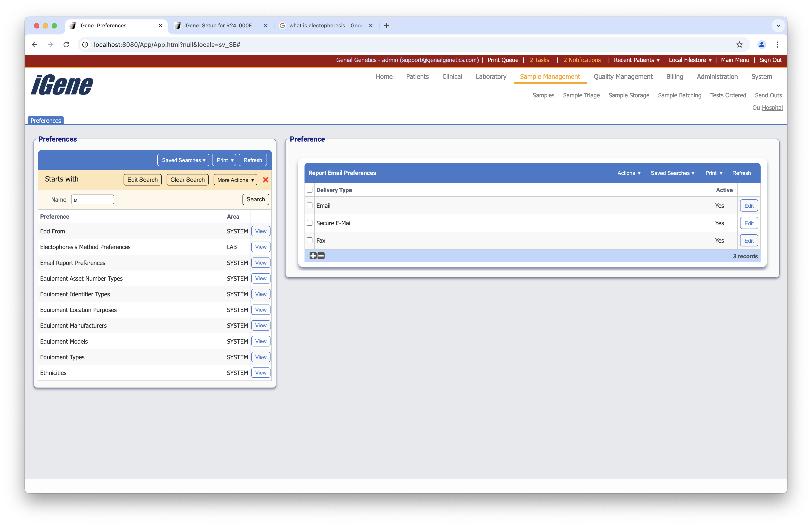Click inside the Name search field

pos(92,199)
